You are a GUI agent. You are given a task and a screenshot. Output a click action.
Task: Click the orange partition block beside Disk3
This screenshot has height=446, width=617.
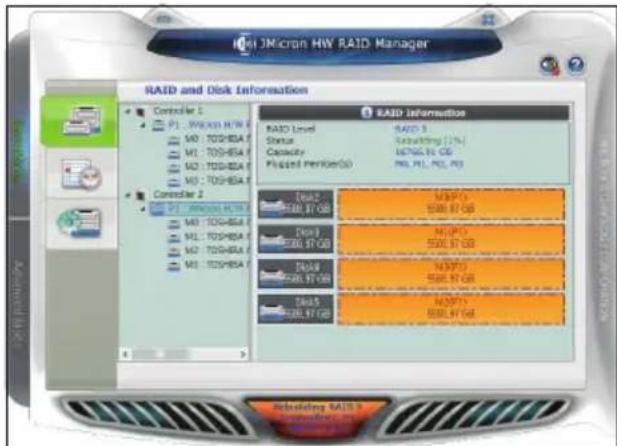point(451,239)
